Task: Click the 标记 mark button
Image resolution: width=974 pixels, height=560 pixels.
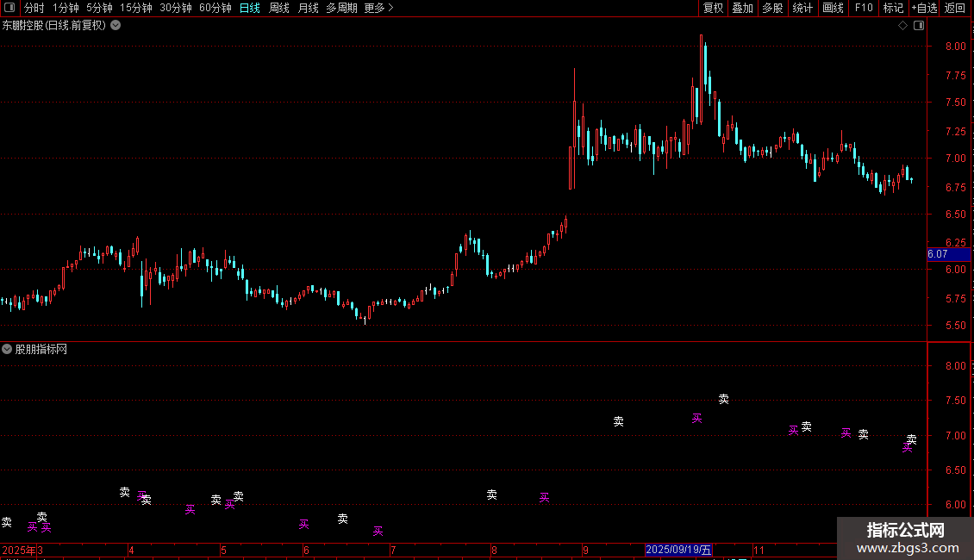Action: (893, 8)
